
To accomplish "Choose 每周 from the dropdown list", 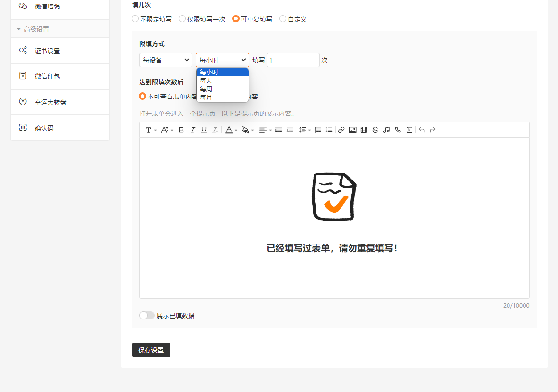I will [x=223, y=89].
